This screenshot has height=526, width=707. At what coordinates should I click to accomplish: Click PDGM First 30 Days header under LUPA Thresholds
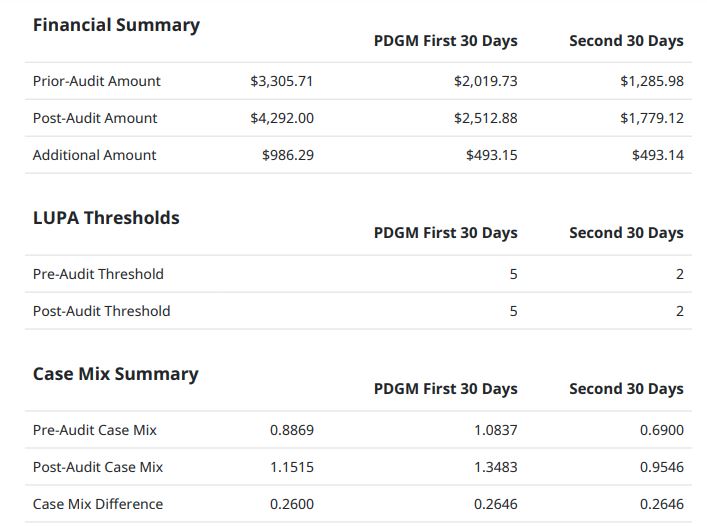coord(445,233)
